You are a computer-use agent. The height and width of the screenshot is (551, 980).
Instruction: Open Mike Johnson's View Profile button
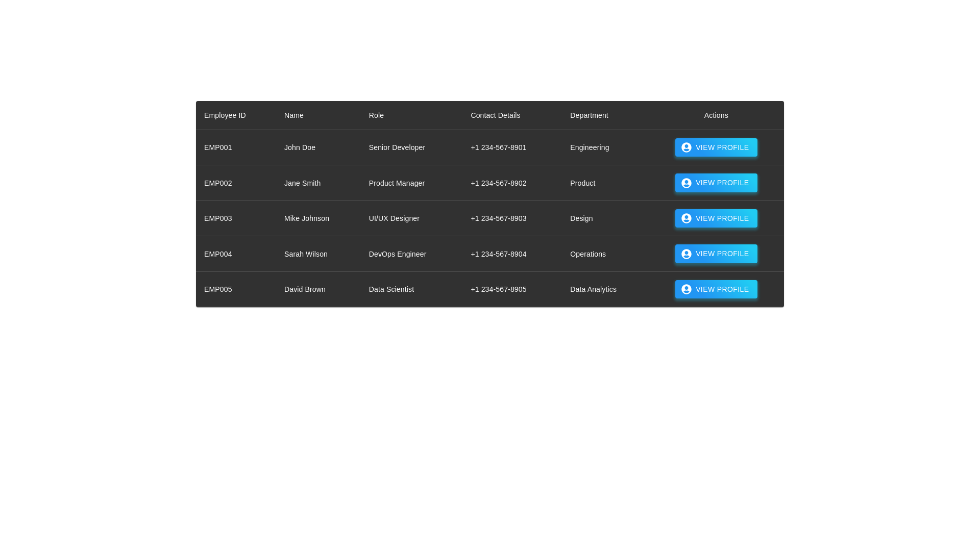(716, 218)
